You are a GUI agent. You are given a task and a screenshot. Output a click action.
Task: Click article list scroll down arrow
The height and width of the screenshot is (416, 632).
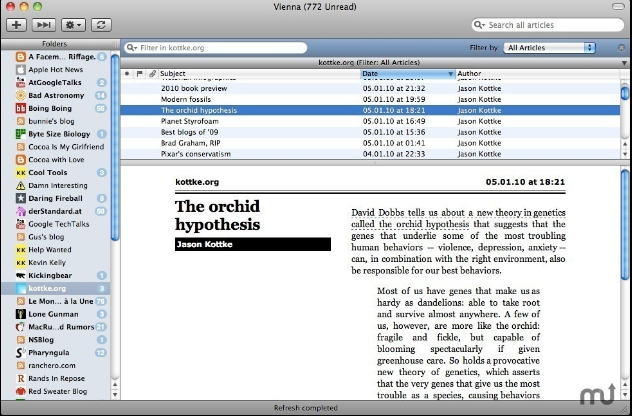point(625,154)
